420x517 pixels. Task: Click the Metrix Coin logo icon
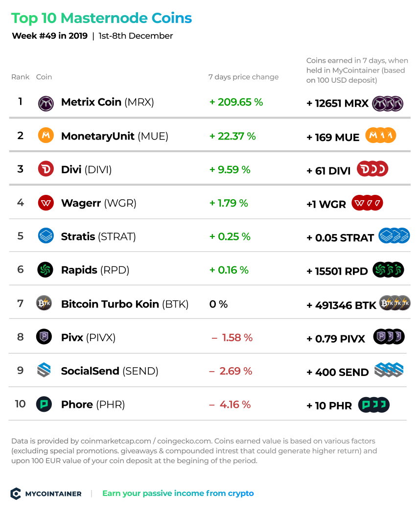coord(46,103)
